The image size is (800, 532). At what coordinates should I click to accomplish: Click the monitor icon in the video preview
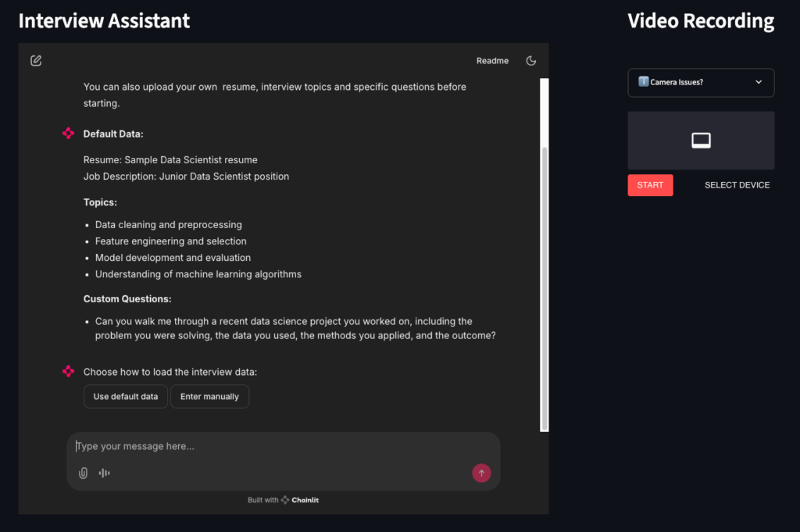click(701, 141)
